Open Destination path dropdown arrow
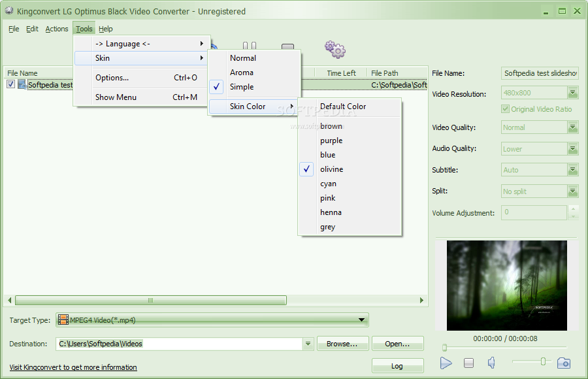This screenshot has width=588, height=379. click(x=308, y=343)
